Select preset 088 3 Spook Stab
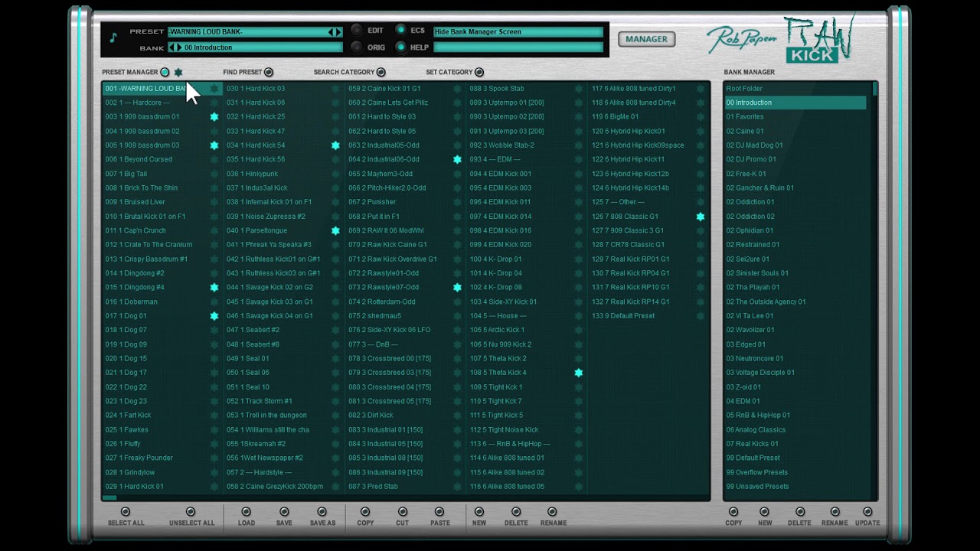 click(x=527, y=89)
